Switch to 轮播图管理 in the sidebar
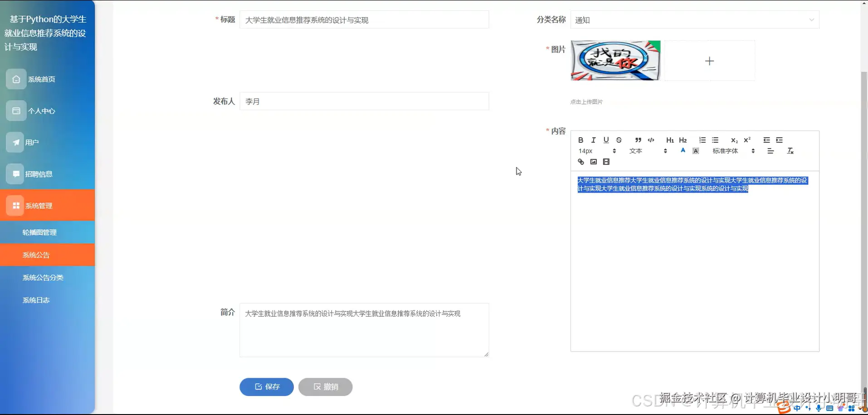 [x=40, y=232]
